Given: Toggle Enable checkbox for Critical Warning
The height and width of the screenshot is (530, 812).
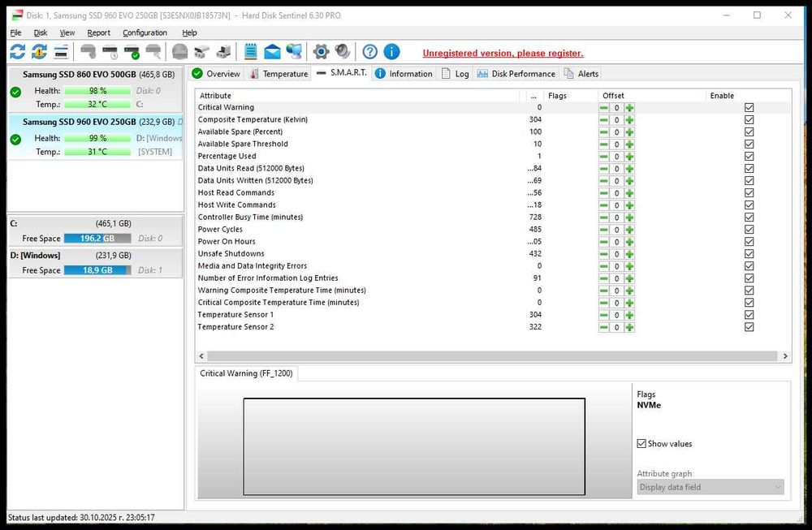Looking at the screenshot, I should (749, 108).
